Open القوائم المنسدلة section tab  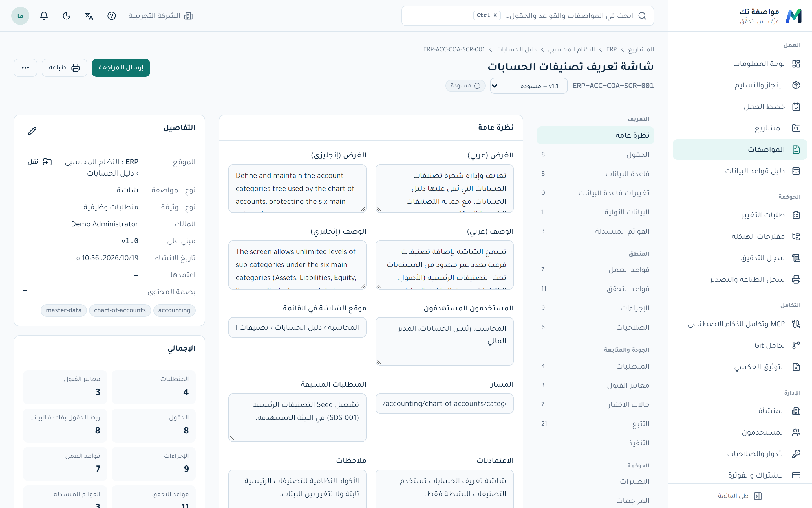[x=595, y=231]
